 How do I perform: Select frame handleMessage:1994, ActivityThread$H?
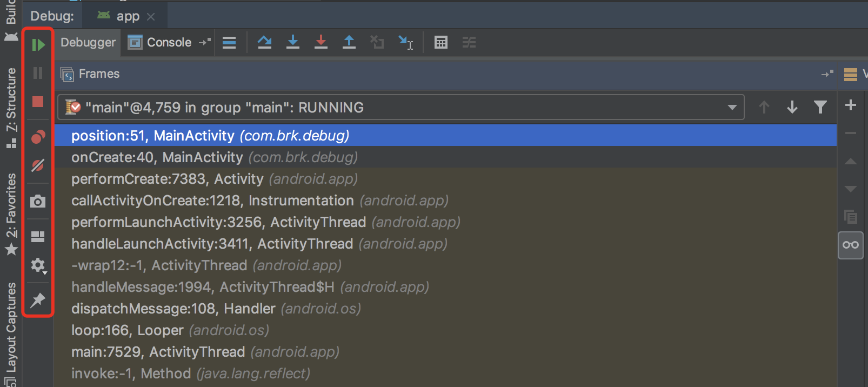446,287
